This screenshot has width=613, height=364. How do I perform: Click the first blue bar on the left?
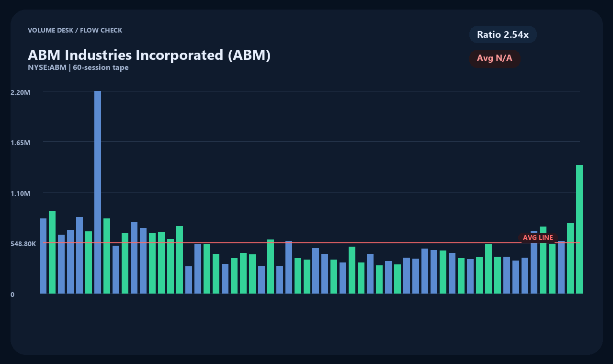43,256
